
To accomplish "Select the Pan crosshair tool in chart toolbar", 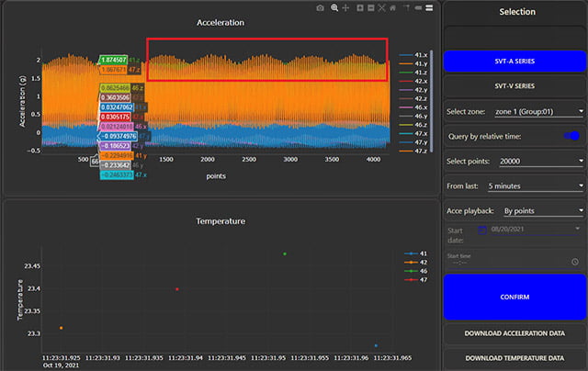I will (345, 7).
